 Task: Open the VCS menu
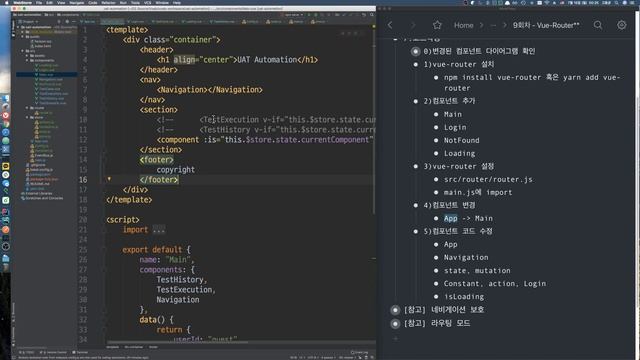(x=147, y=2)
